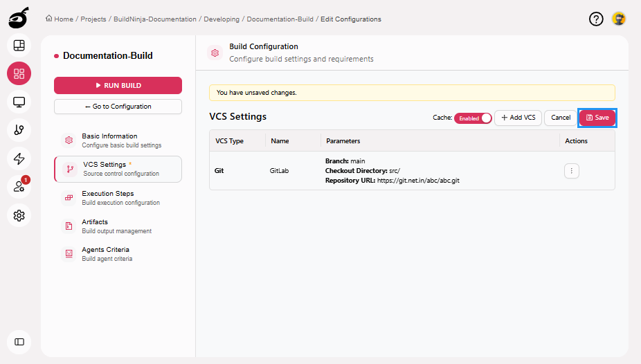Viewport: 641px width, 364px height.
Task: Collapse the sidebar using the panel icon
Action: 19,342
